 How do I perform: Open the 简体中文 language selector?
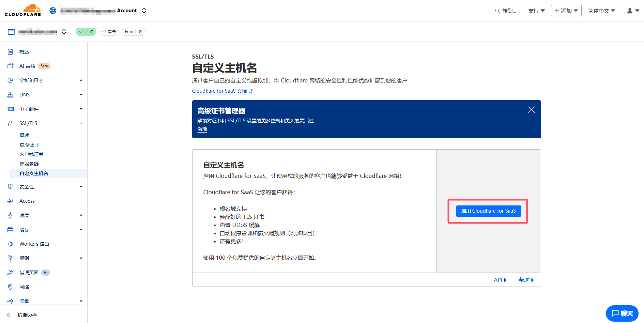pyautogui.click(x=602, y=11)
